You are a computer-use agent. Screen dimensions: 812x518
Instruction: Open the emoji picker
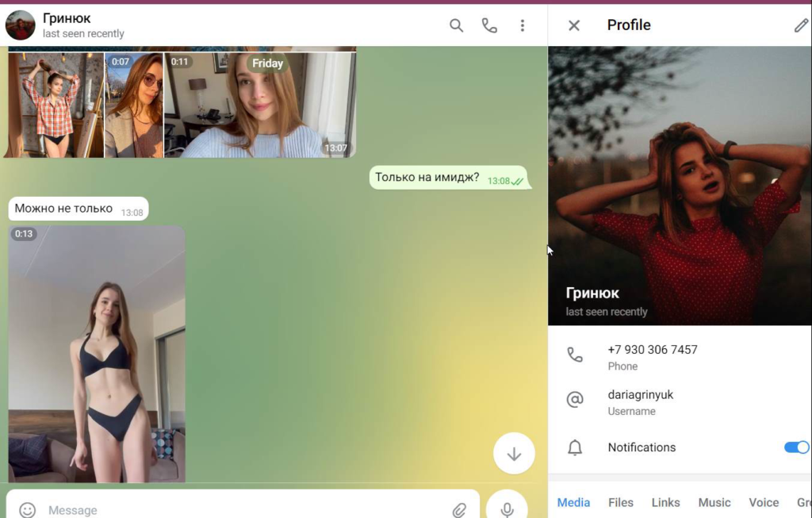click(28, 509)
